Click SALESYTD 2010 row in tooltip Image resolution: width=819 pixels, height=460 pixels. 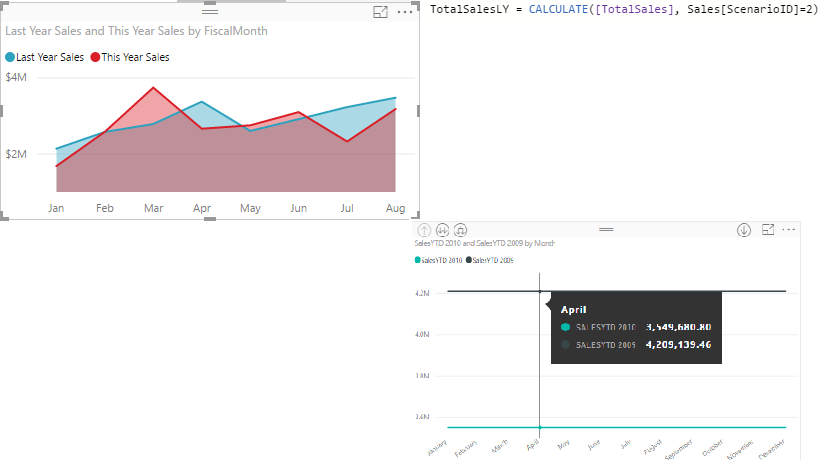tap(636, 327)
